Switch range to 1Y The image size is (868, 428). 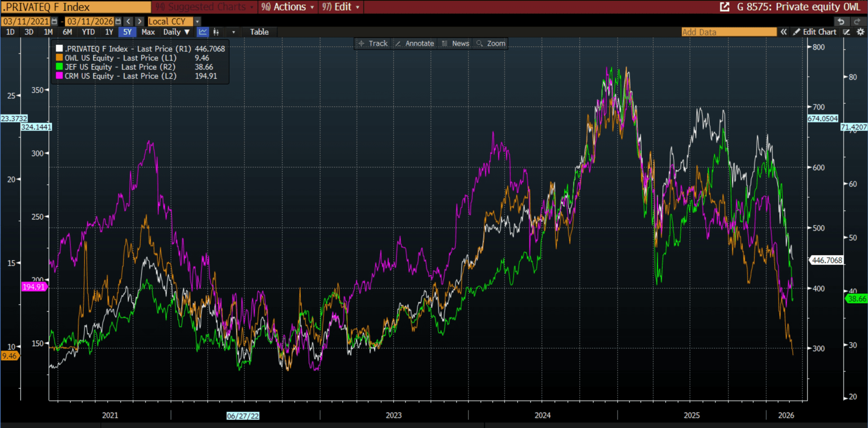pos(109,32)
